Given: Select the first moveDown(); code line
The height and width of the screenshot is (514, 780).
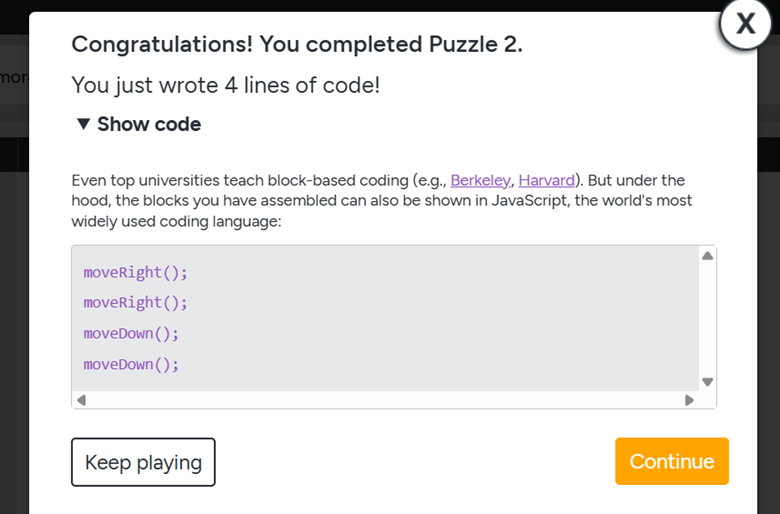Looking at the screenshot, I should point(131,333).
